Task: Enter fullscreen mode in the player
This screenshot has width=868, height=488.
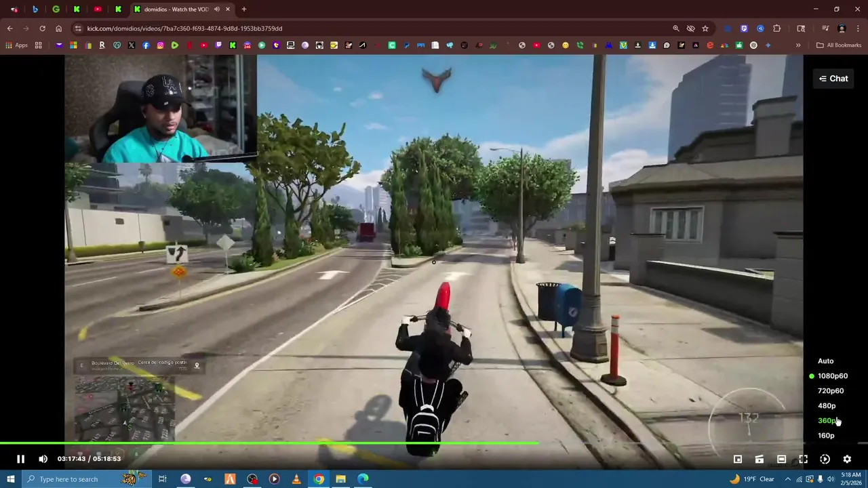Action: [x=803, y=459]
